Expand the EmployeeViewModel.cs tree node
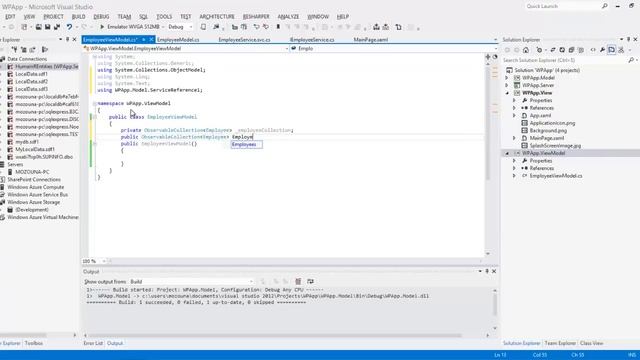Screen dimensions: 640x360 click(514, 176)
